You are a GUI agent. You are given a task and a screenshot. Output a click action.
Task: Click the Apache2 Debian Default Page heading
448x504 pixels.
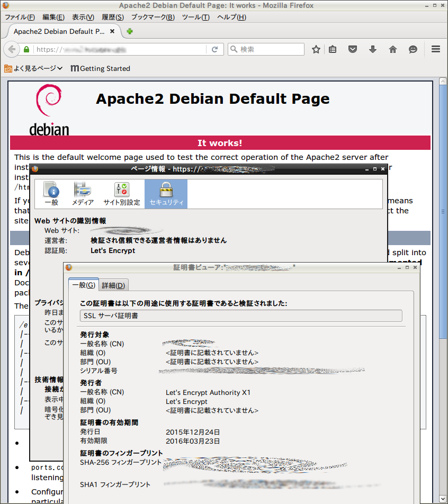[x=212, y=98]
